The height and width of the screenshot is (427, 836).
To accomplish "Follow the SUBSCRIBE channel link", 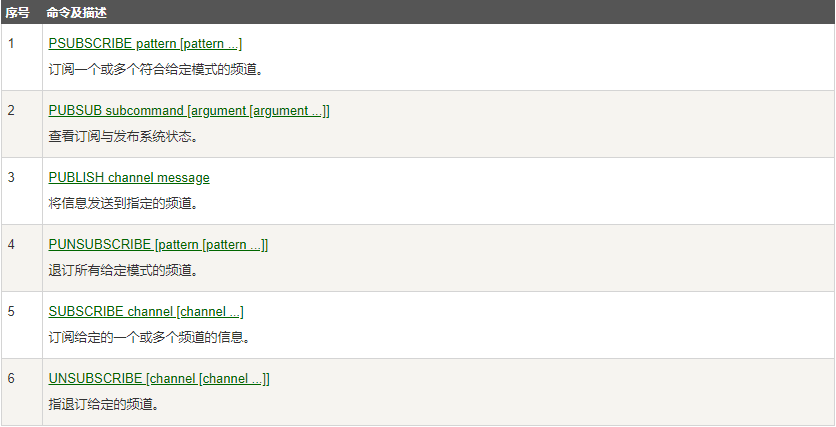I will (x=146, y=312).
